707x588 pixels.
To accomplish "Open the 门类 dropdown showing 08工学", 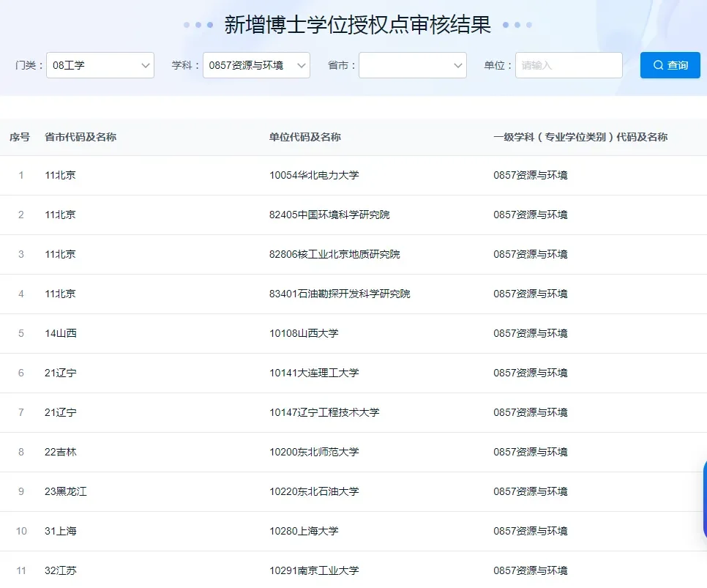I will 100,65.
